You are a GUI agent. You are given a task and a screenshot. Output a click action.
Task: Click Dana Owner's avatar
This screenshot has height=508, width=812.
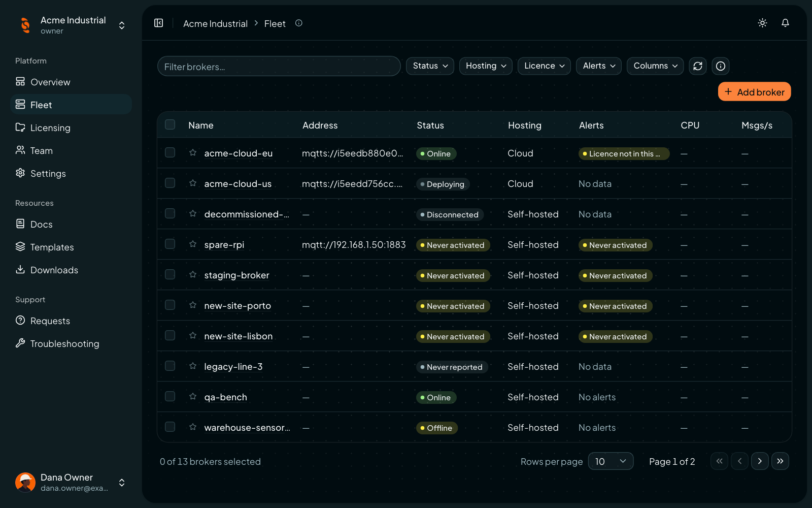pyautogui.click(x=25, y=482)
